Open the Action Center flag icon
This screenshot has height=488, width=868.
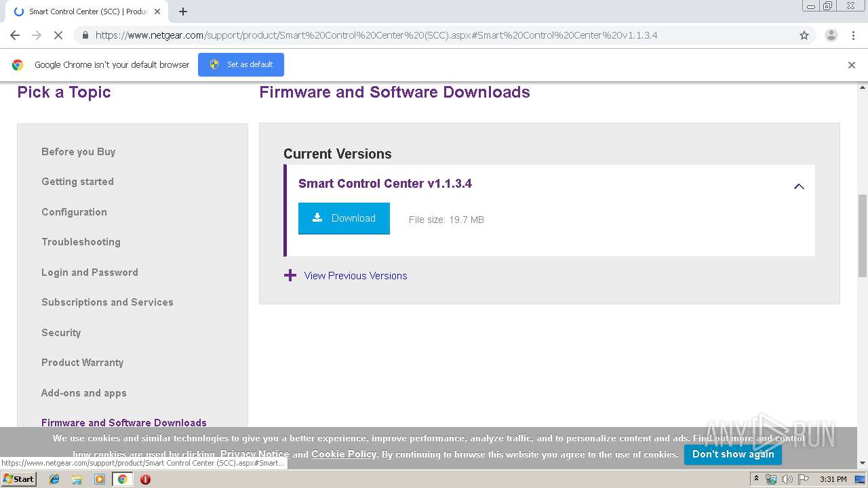click(x=803, y=479)
